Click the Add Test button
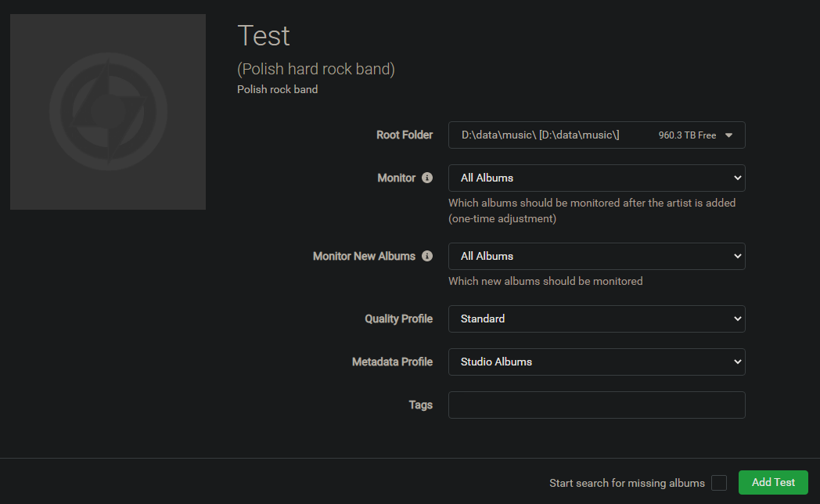Image resolution: width=820 pixels, height=504 pixels. coord(774,482)
